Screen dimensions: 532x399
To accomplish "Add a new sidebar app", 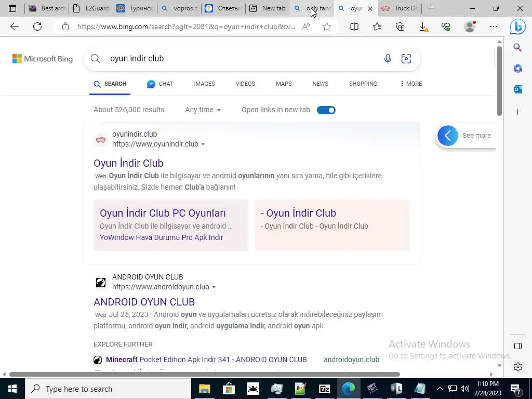I will coord(517,112).
